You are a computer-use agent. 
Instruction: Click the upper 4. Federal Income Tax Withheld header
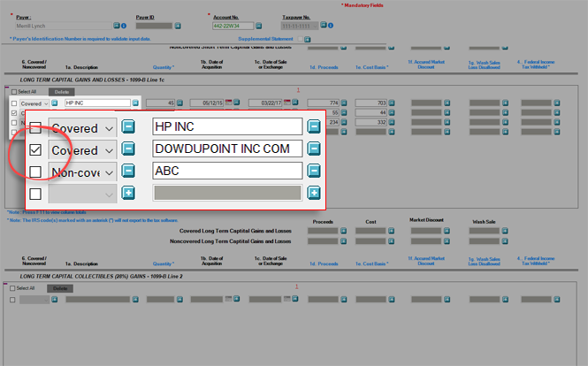(x=536, y=65)
